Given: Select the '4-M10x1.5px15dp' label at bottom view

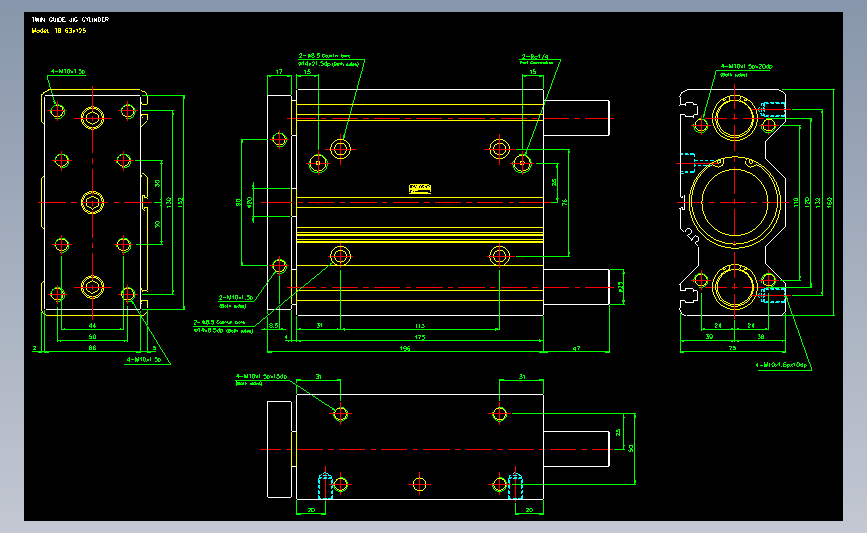Looking at the screenshot, I should coord(262,377).
